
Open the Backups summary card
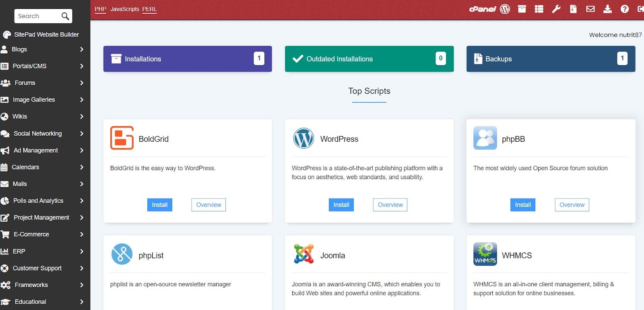pos(551,59)
